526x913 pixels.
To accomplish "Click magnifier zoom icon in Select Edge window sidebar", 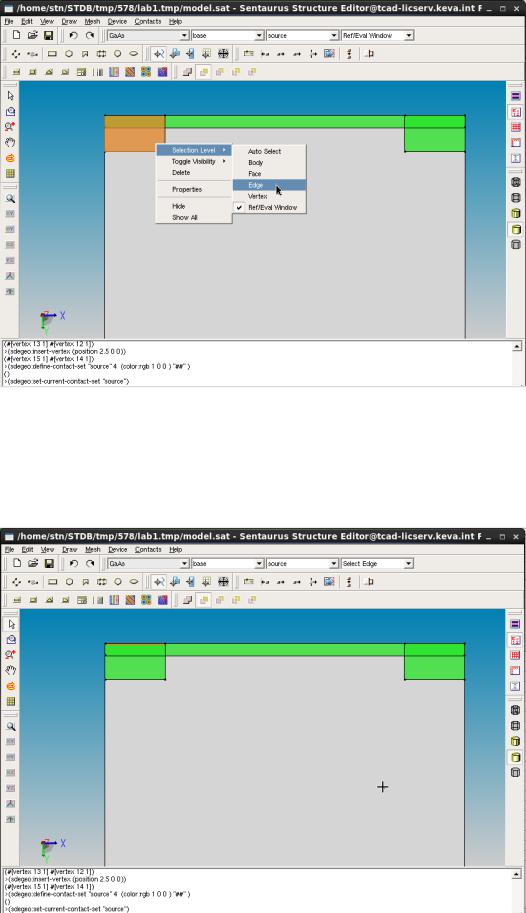I will (x=10, y=726).
